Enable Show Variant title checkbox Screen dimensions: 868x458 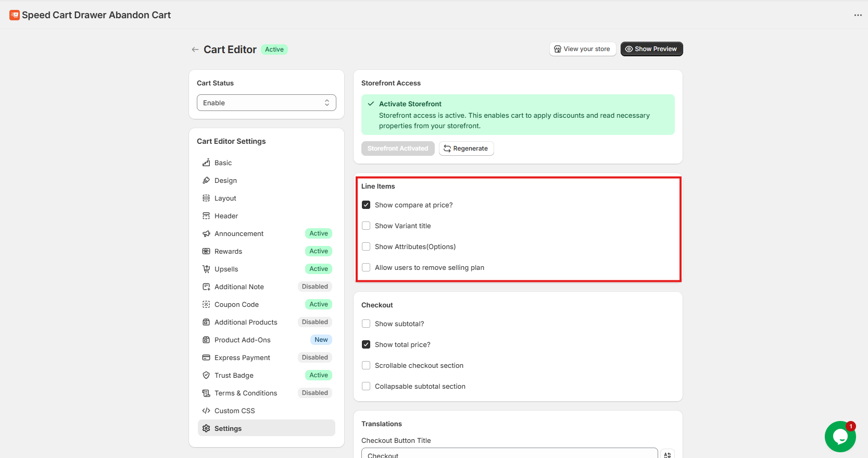366,226
